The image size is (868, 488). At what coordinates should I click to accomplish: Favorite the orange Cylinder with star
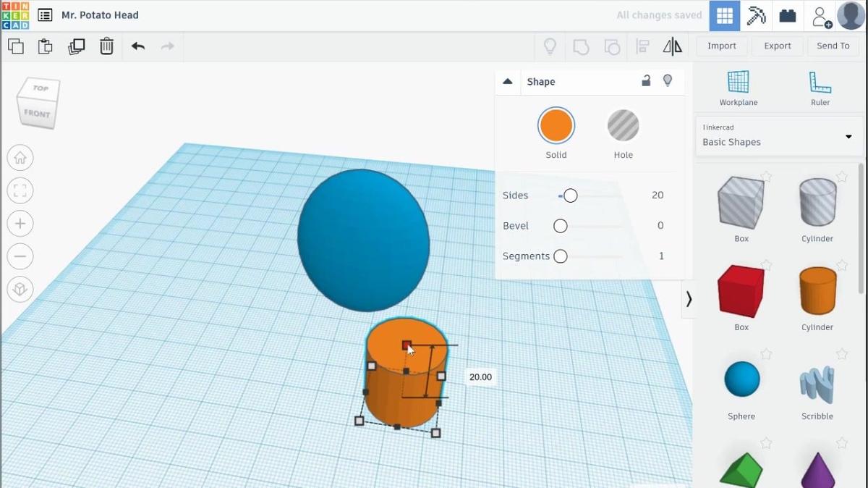(x=842, y=266)
